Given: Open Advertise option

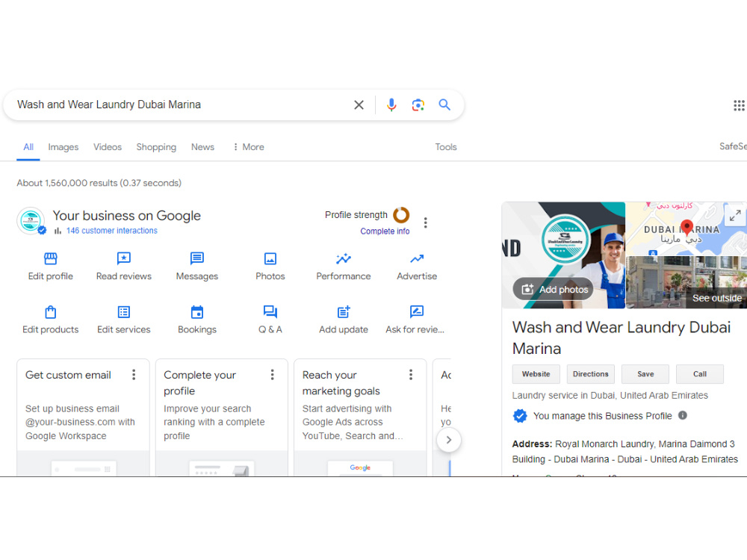Looking at the screenshot, I should coord(417,267).
